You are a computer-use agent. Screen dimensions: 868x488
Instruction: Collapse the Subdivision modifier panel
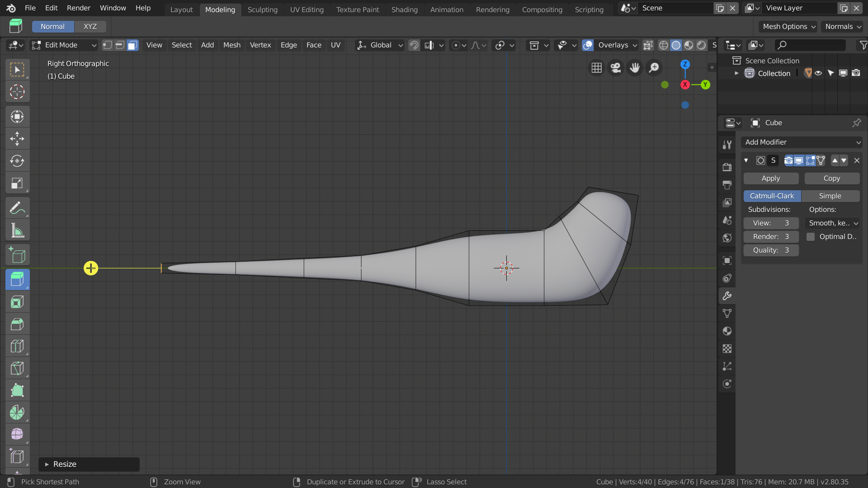point(746,160)
